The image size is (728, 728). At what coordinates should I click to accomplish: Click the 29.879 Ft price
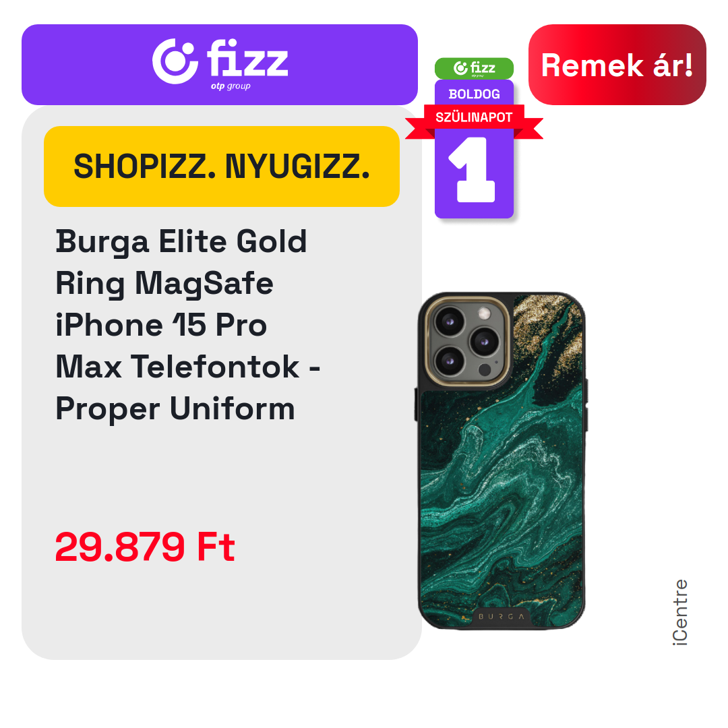click(146, 547)
